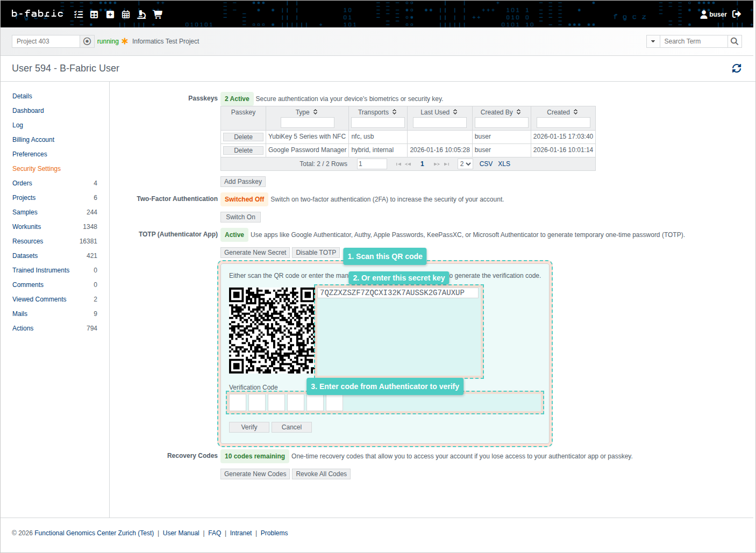The height and width of the screenshot is (553, 756).
Task: Disable TOTP authenticator
Action: pyautogui.click(x=316, y=253)
